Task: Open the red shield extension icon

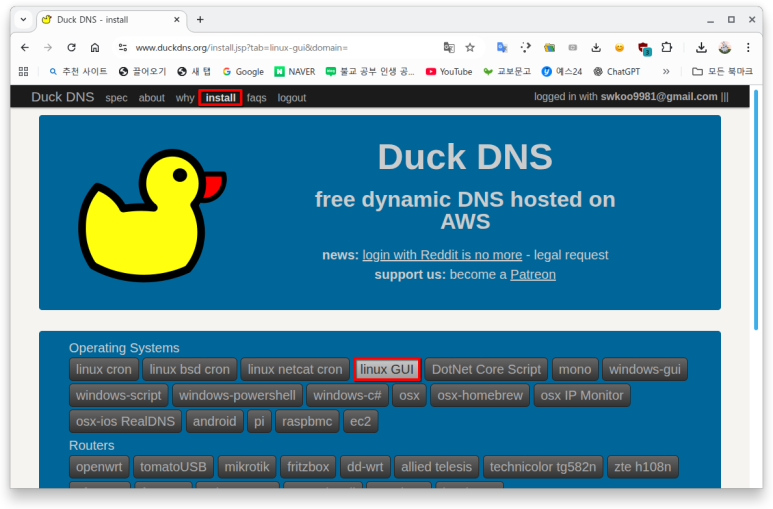Action: point(644,48)
